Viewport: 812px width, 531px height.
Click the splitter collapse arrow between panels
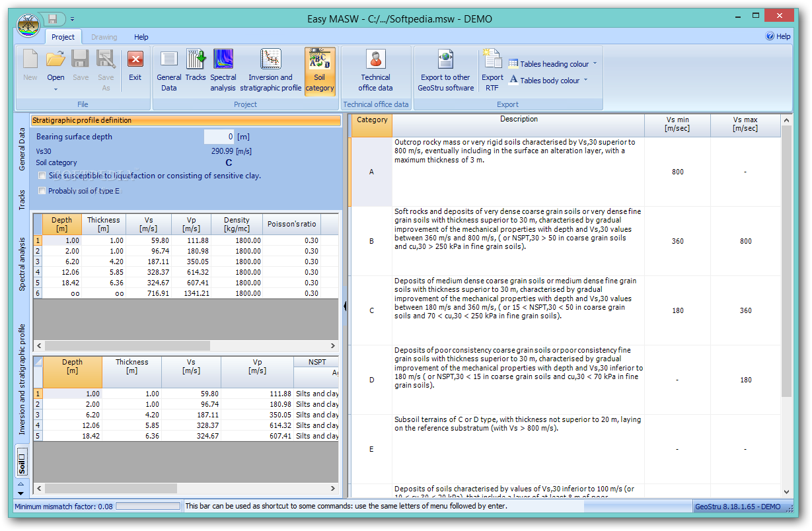click(x=345, y=306)
